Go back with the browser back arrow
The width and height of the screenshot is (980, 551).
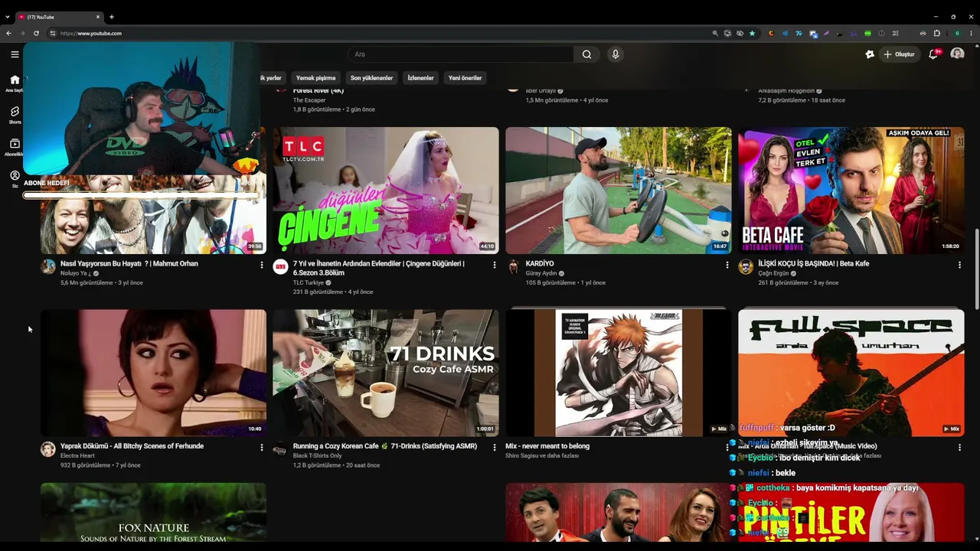coord(8,33)
